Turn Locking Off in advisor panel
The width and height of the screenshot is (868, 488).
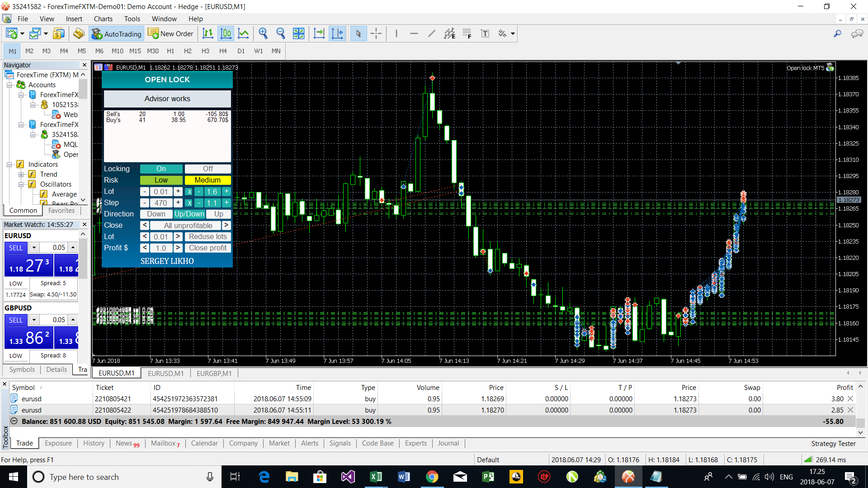tap(208, 169)
